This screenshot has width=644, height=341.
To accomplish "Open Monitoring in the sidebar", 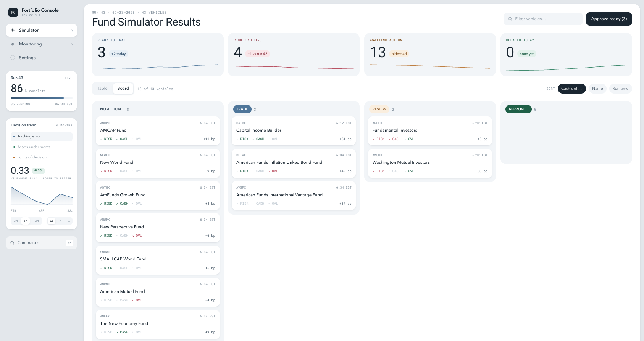I will pyautogui.click(x=42, y=44).
